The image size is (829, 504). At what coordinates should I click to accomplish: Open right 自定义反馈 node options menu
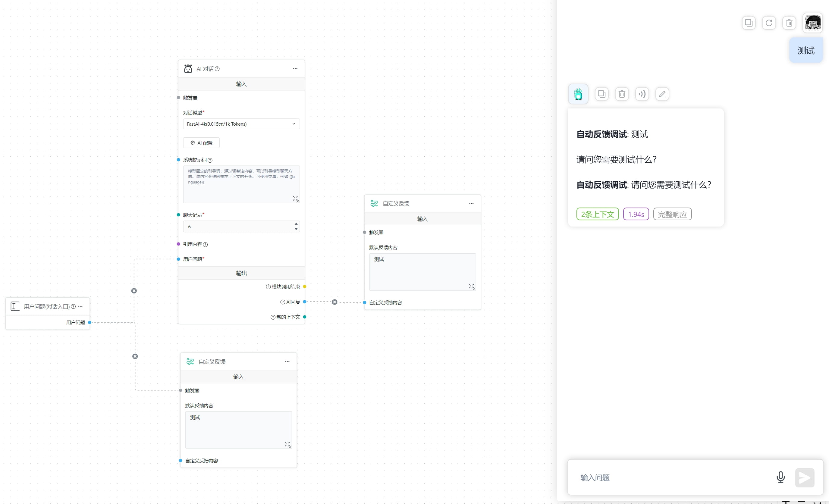(471, 203)
